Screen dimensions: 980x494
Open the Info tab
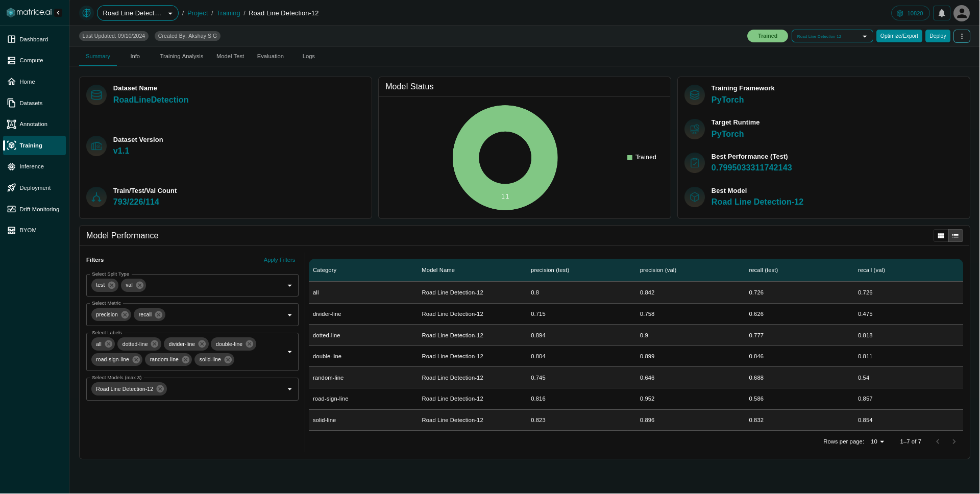point(135,56)
